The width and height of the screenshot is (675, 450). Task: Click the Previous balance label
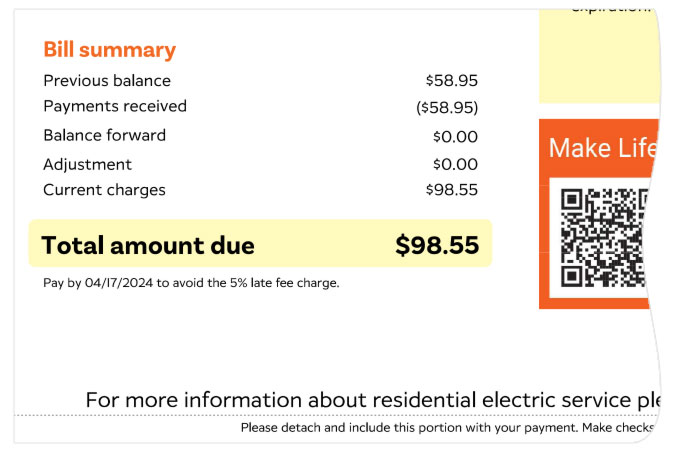[x=107, y=81]
